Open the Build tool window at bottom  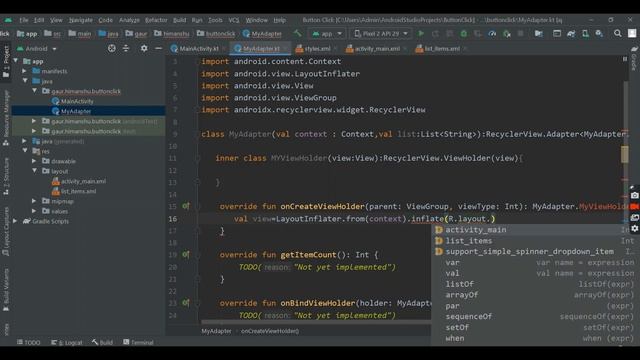(102, 342)
